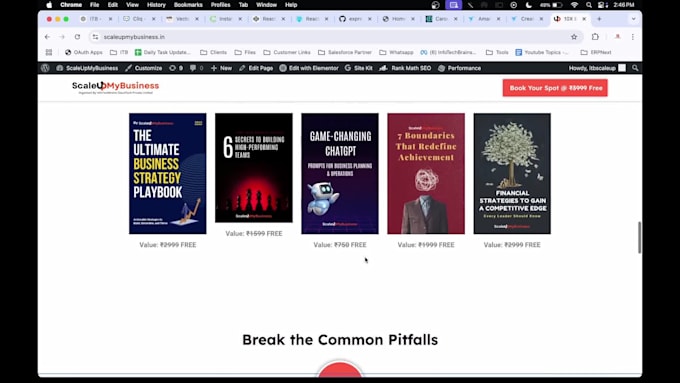Bookmark this page with the star

[574, 37]
